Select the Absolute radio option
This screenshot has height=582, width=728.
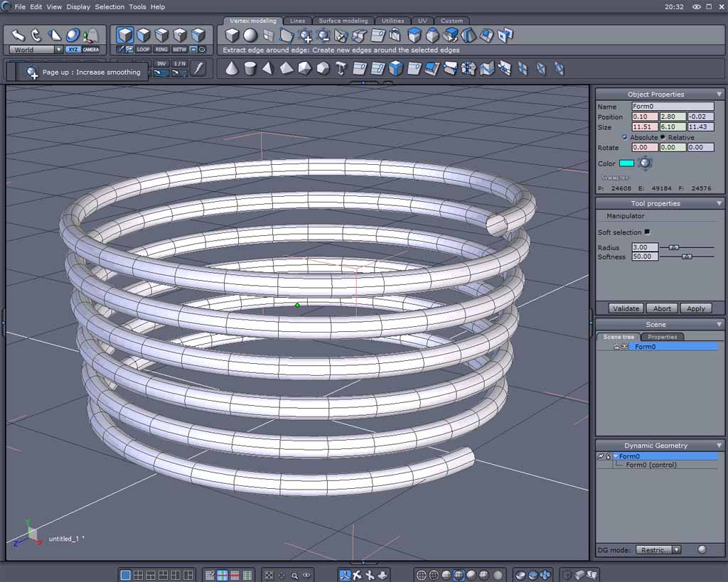point(624,137)
